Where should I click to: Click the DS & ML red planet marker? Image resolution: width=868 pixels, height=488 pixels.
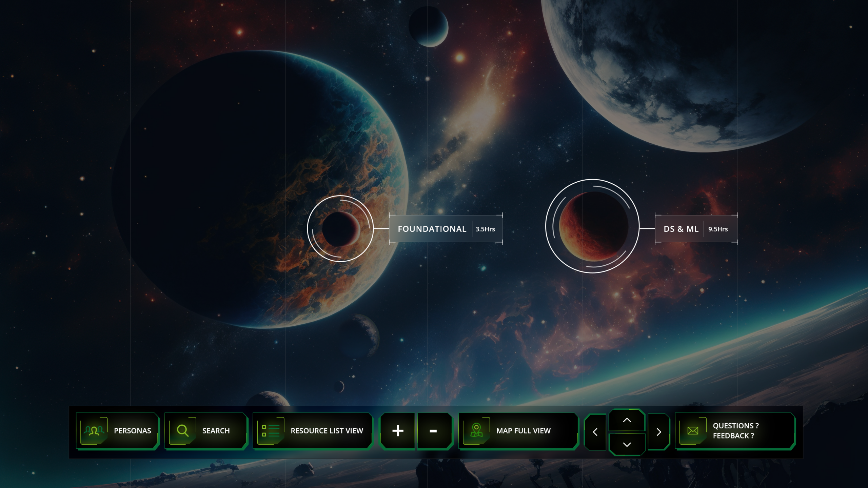[592, 226]
